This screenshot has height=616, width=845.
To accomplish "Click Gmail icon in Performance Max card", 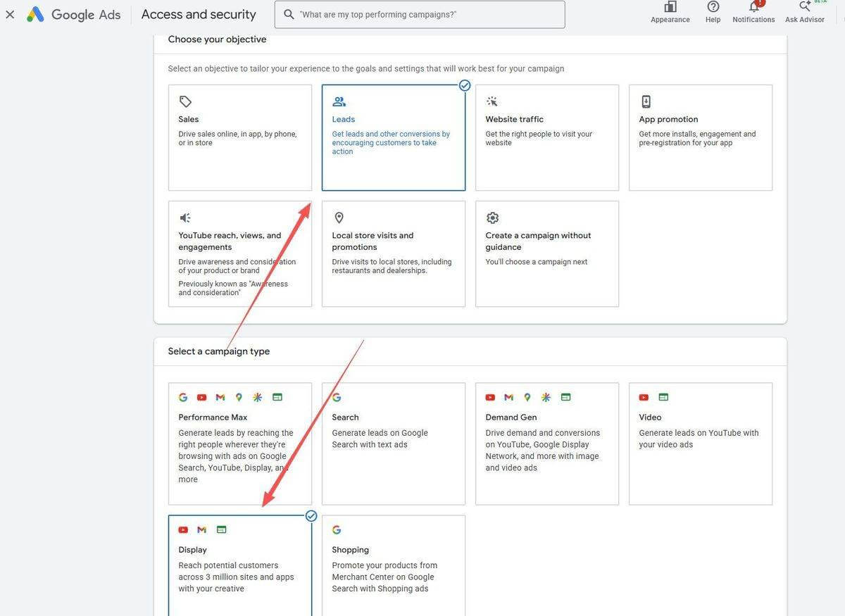I will (220, 397).
